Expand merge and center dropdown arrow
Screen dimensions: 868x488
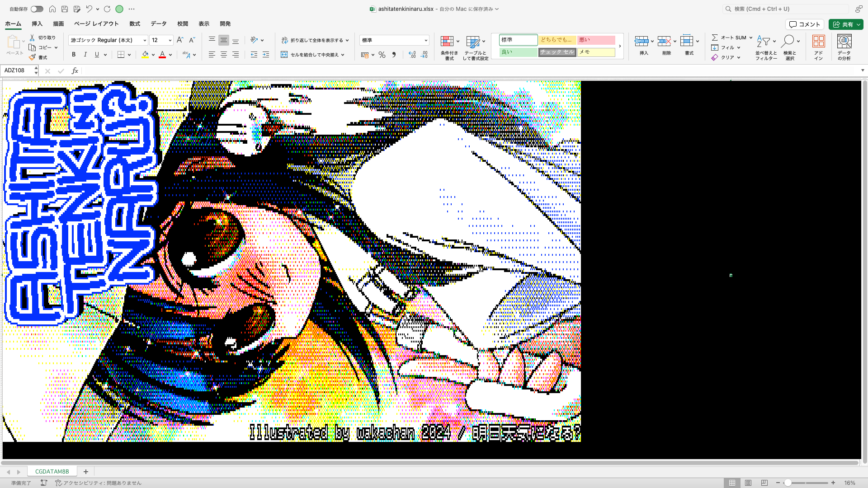pos(343,55)
